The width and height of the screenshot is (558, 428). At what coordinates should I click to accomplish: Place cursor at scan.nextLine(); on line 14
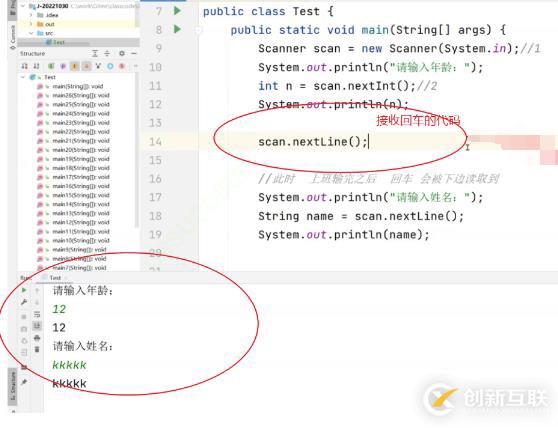pyautogui.click(x=313, y=142)
